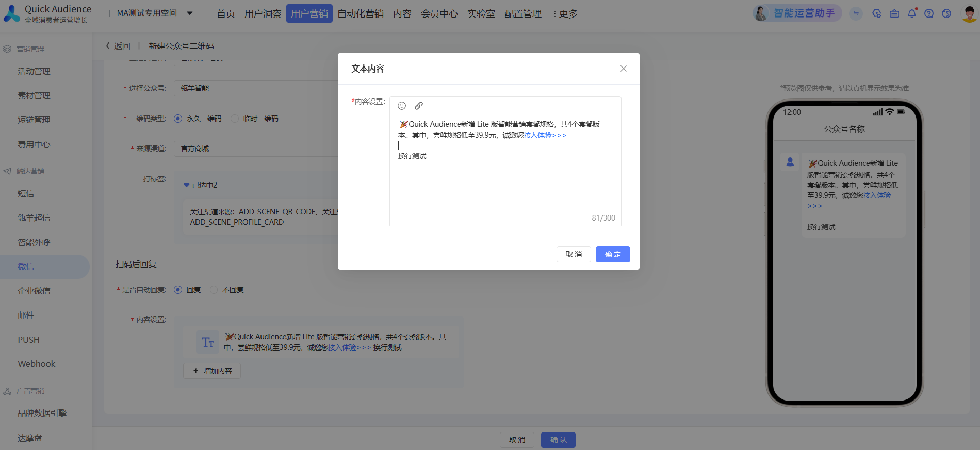Screen dimensions: 980x450
Task: Click the account avatar in the phone preview
Action: point(790,162)
